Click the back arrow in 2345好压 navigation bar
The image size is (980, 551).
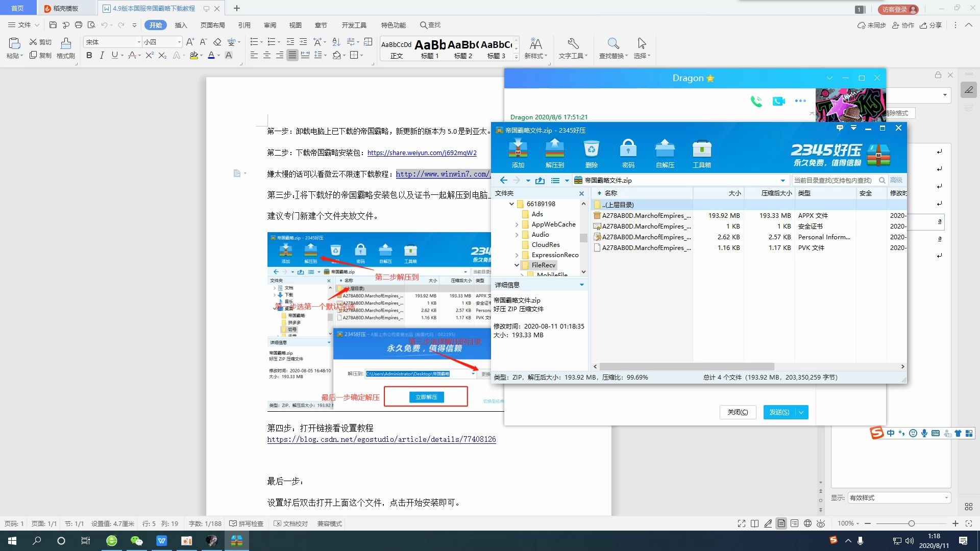point(504,180)
